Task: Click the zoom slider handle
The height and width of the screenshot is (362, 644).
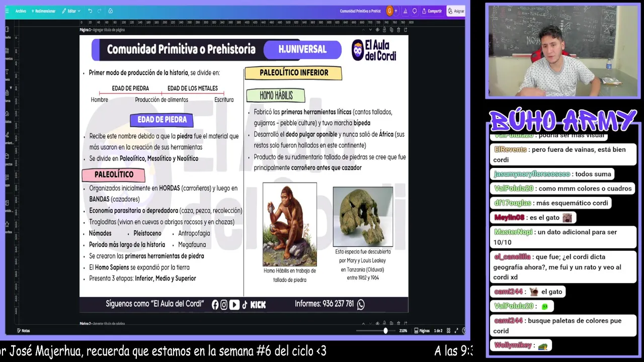Action: 385,330
